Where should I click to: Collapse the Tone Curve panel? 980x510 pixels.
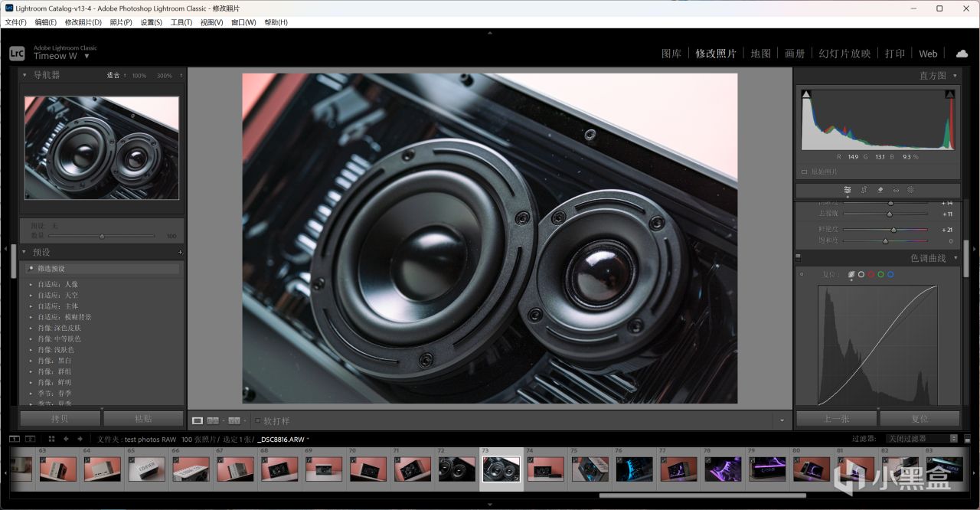[x=954, y=258]
